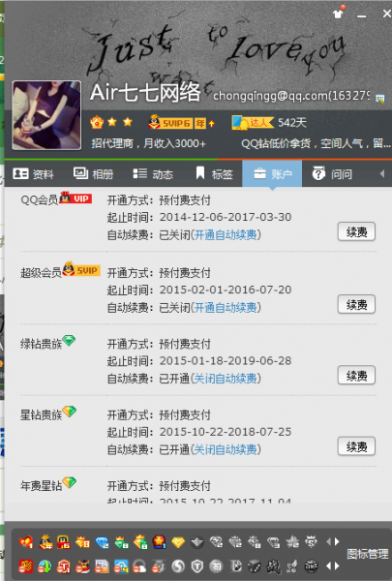Click the diamond icon beside 年费星钻
Image resolution: width=392 pixels, height=581 pixels.
70,482
